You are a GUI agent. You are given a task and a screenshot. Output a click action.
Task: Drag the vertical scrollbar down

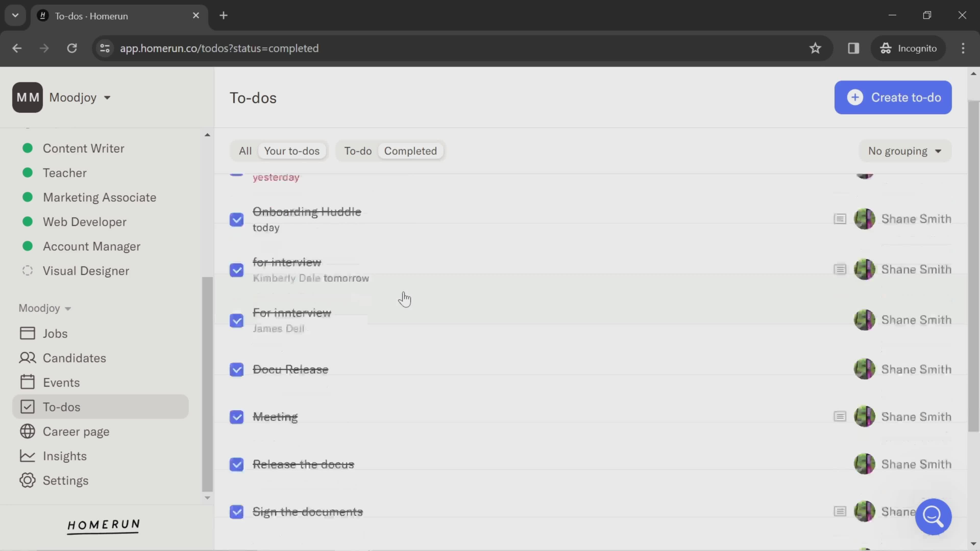[x=974, y=269]
